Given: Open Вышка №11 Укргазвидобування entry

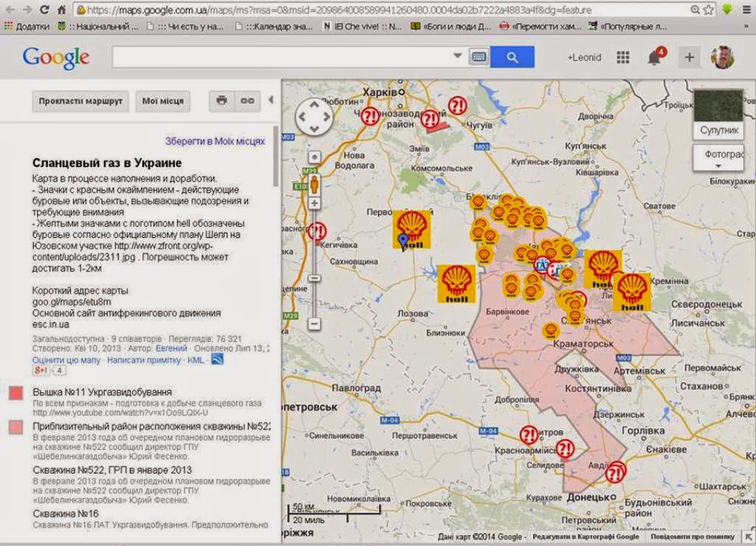Looking at the screenshot, I should click(102, 392).
